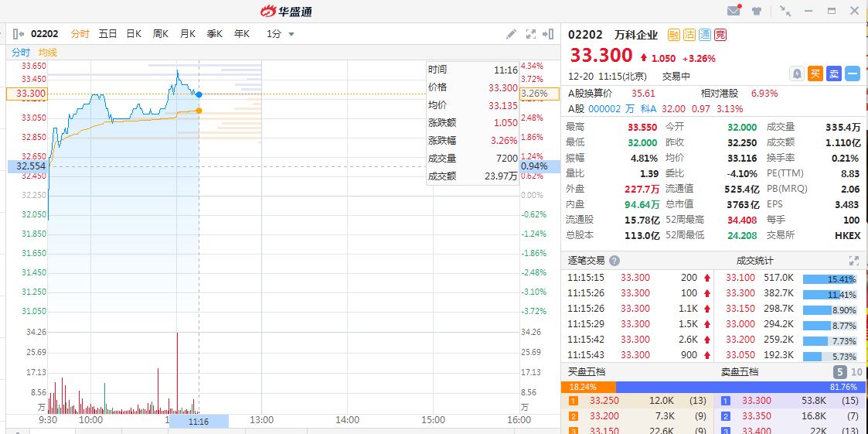Select the 周K chart tab
The image size is (868, 434).
161,34
